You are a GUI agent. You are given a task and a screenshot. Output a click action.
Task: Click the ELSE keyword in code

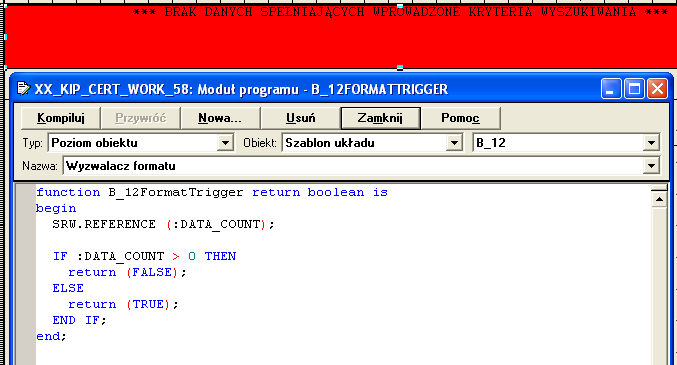tap(68, 288)
